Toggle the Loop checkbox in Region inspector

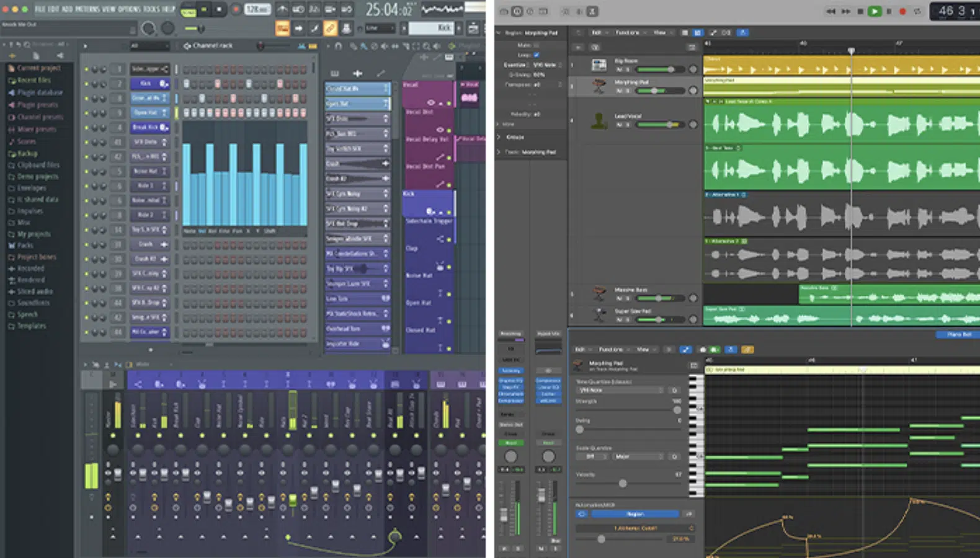(537, 55)
